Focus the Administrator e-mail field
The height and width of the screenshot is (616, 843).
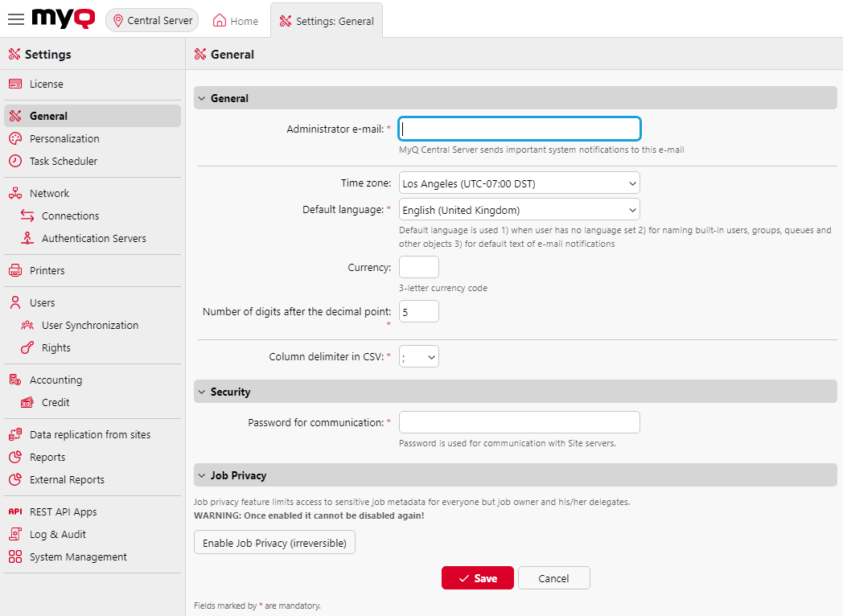(519, 129)
